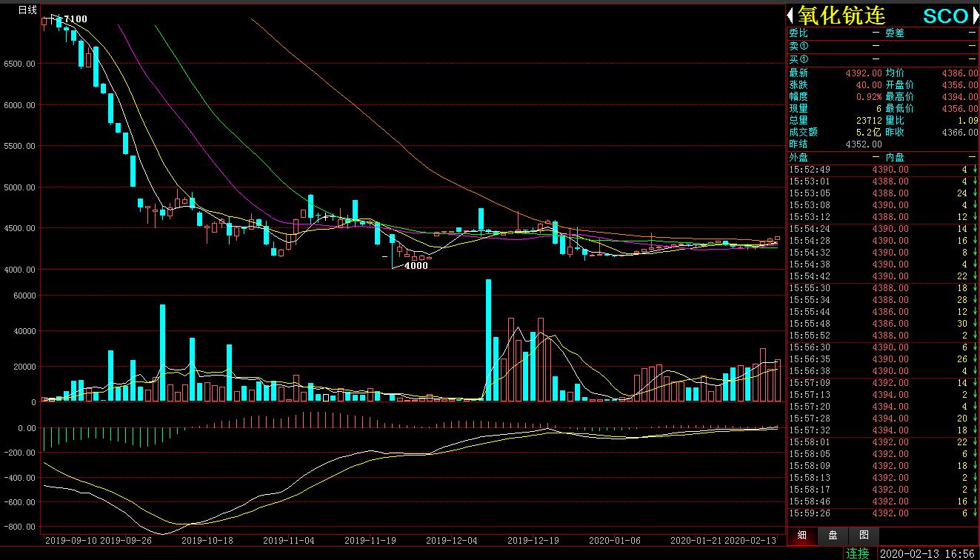Click the 7100 high price marker on the chart
980x560 pixels.
coord(76,19)
